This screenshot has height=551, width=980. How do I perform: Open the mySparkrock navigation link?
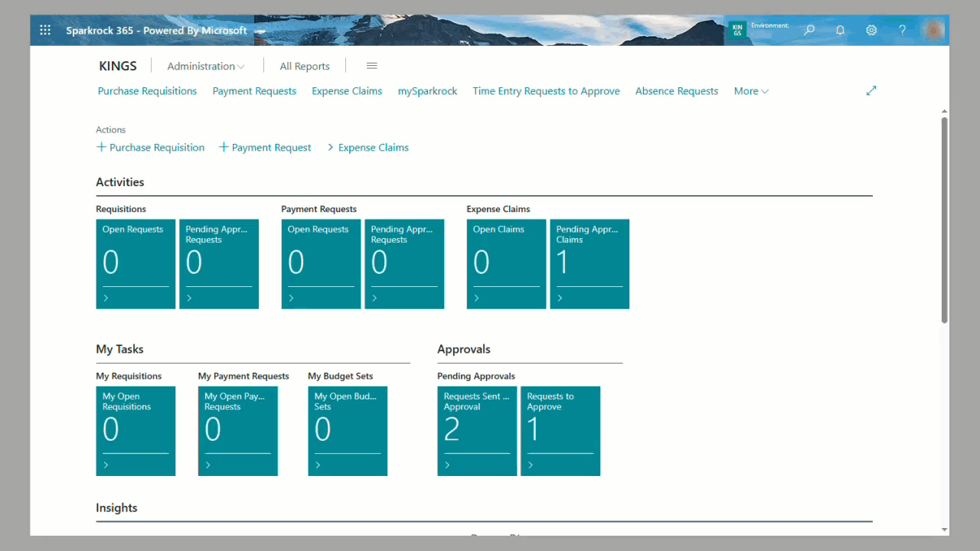427,90
